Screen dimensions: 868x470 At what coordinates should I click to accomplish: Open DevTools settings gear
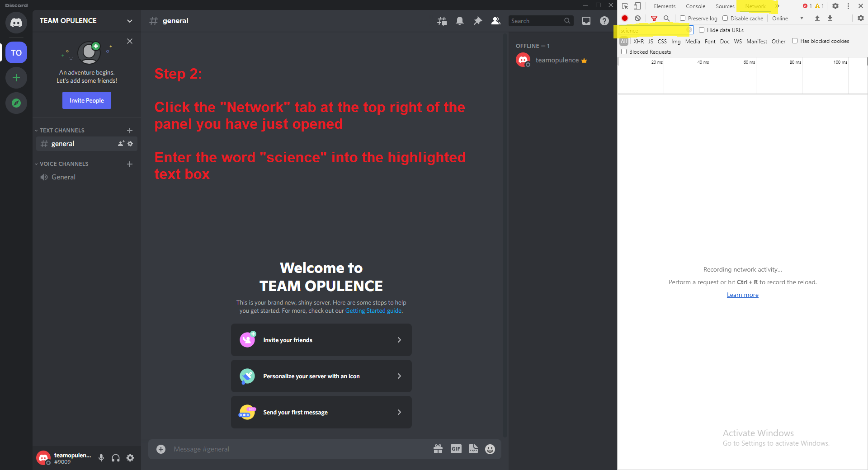[x=835, y=6]
